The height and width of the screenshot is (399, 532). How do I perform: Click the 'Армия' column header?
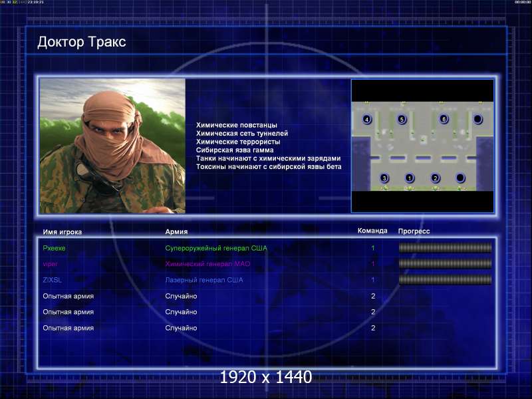pyautogui.click(x=176, y=231)
